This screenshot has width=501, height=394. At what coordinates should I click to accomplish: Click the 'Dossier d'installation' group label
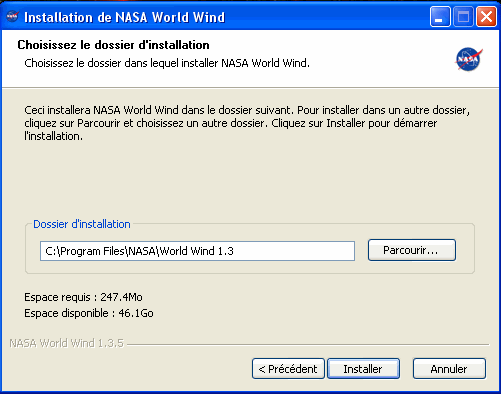(x=82, y=224)
